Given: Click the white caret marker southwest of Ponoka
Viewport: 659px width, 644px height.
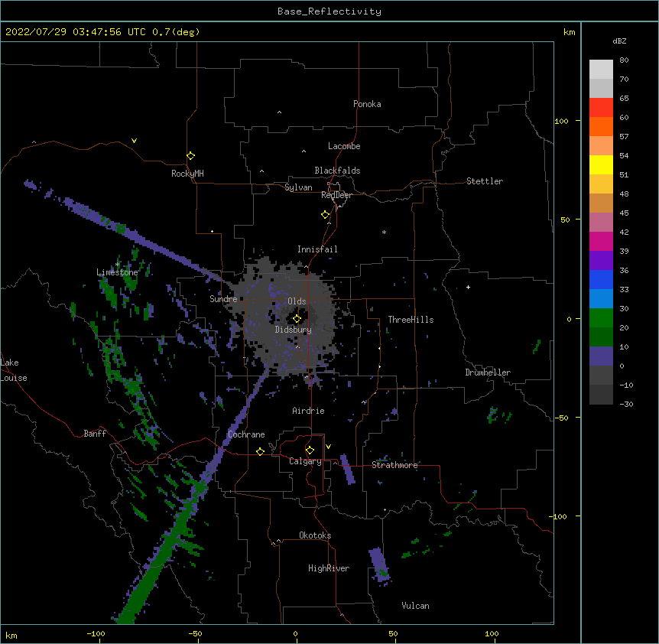Looking at the screenshot, I should coord(279,112).
